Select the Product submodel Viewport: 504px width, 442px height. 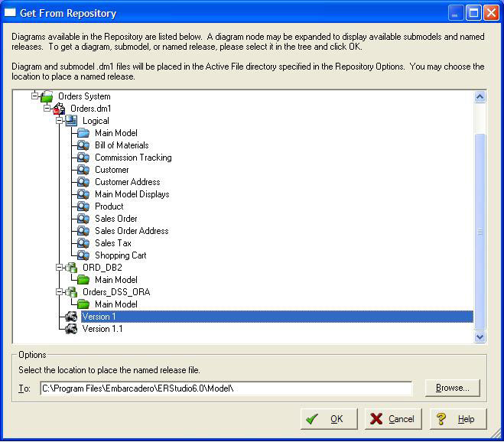point(109,206)
